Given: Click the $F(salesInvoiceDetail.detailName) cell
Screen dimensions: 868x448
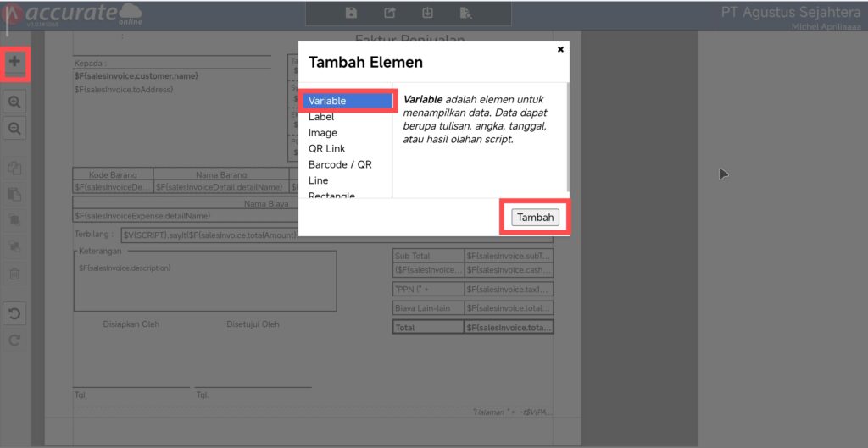Looking at the screenshot, I should click(221, 187).
